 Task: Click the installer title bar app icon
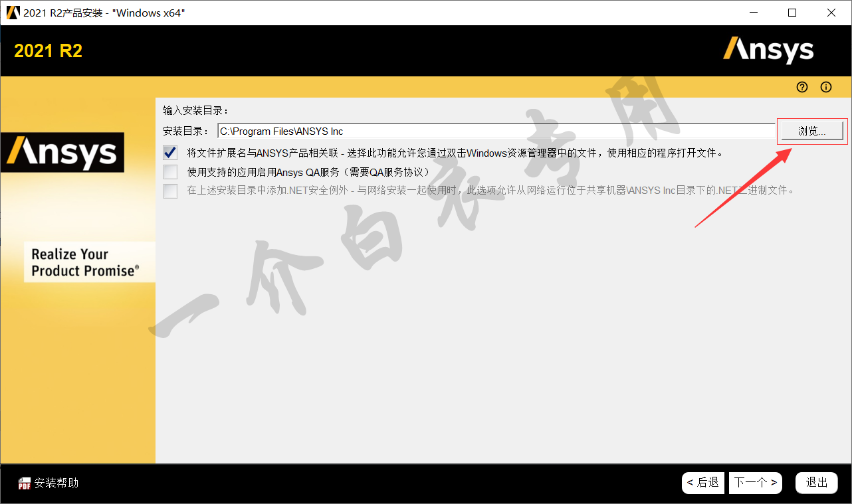point(13,13)
